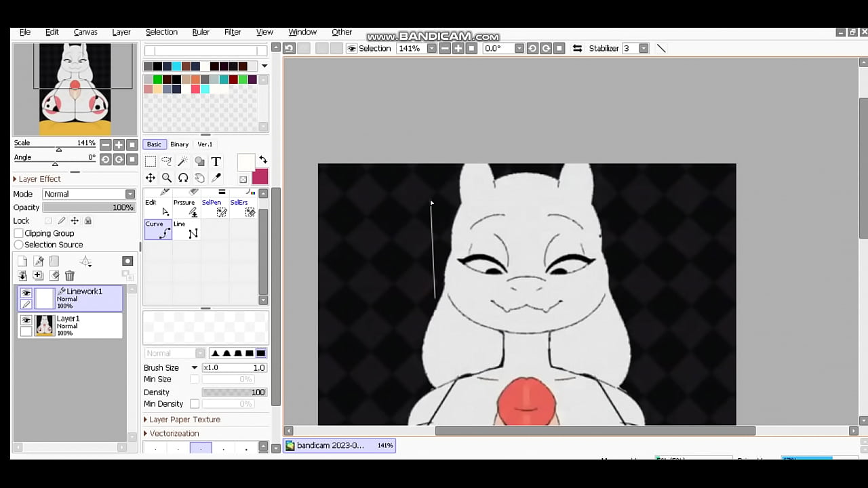Select the Line linework tool
This screenshot has width=868, height=488.
[186, 229]
